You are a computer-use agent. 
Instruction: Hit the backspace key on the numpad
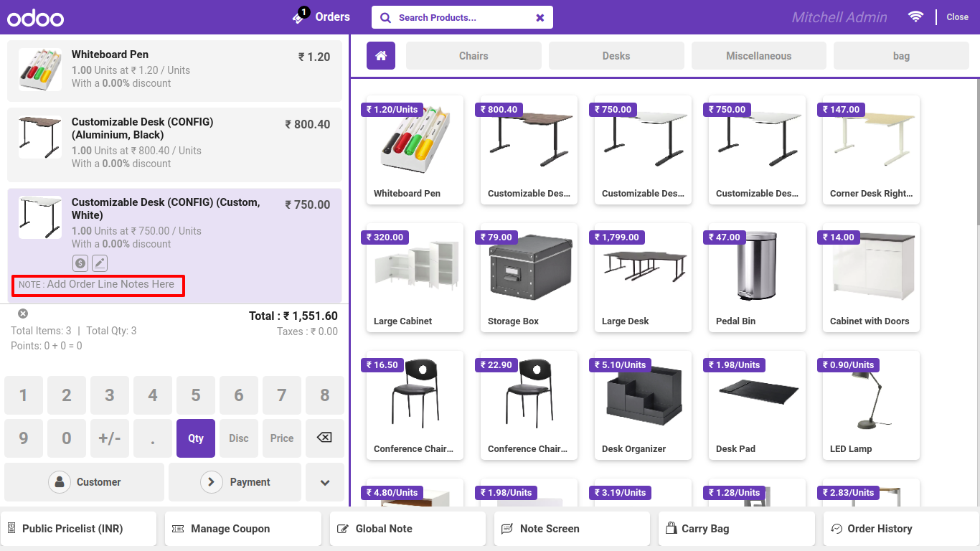(x=324, y=438)
